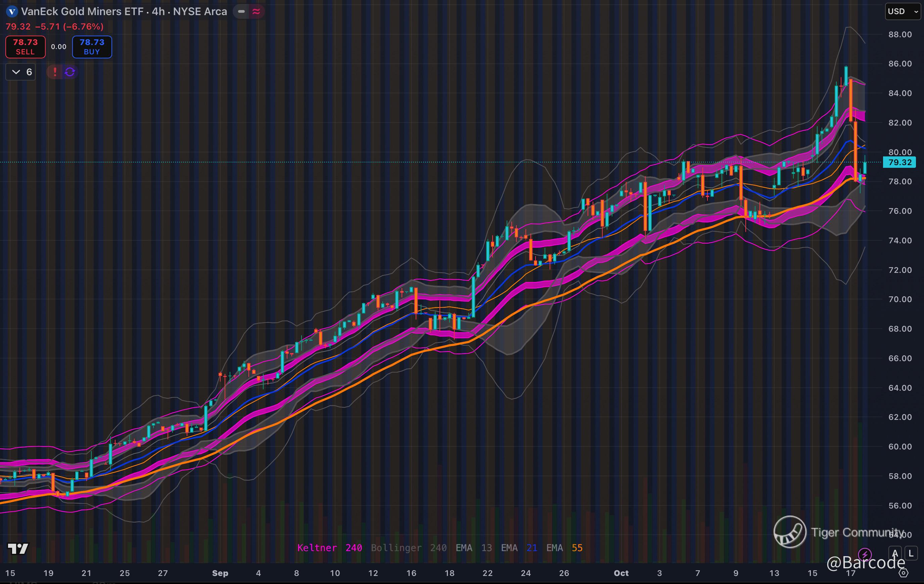The height and width of the screenshot is (584, 924).
Task: Click the EMA 55 indicator label
Action: [x=564, y=547]
